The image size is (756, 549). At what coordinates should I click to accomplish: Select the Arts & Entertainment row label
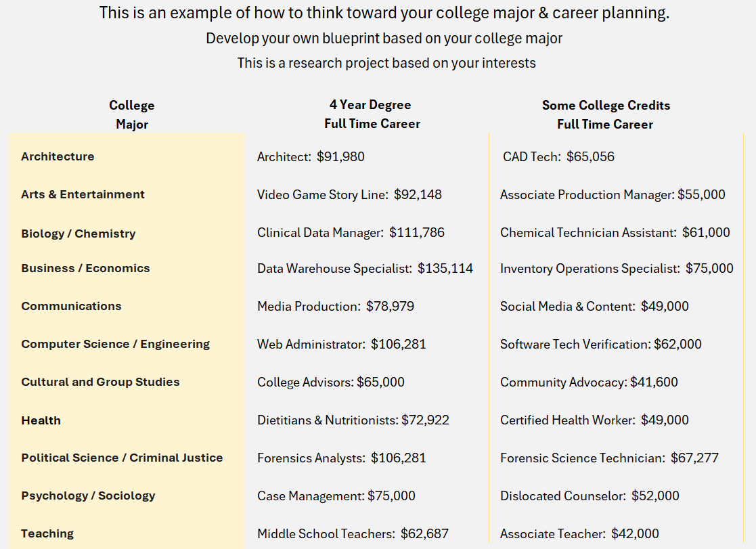coord(83,194)
